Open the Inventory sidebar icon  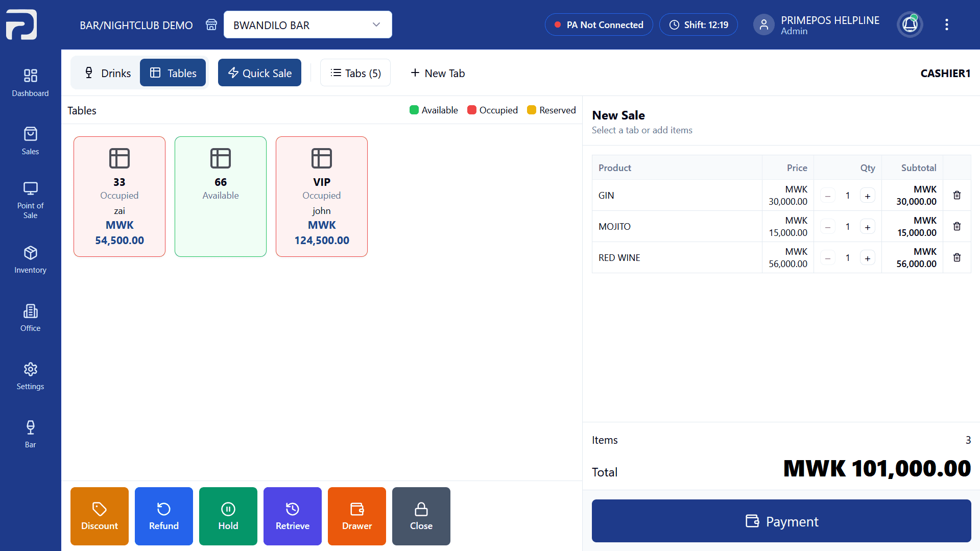[30, 259]
